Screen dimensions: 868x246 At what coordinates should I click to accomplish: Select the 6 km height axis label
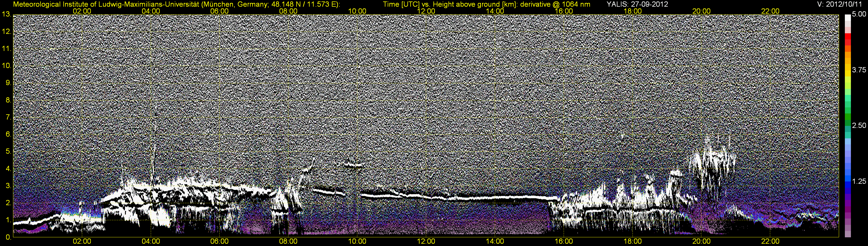pyautogui.click(x=8, y=135)
